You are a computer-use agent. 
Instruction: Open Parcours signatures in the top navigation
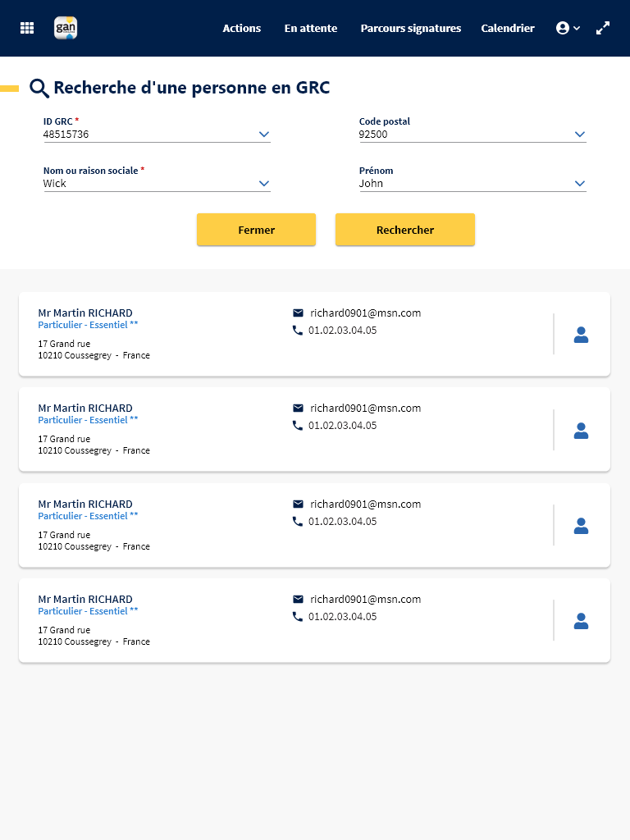411,29
